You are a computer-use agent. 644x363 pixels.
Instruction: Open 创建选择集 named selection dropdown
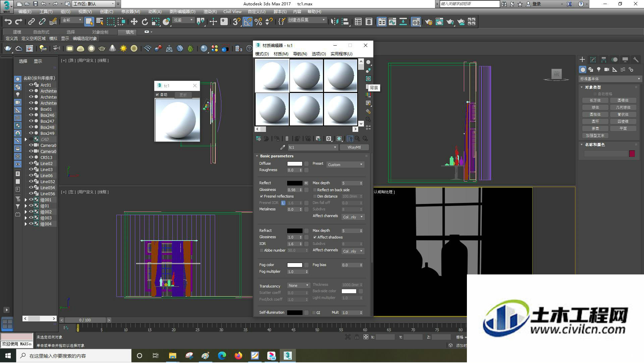(x=307, y=20)
